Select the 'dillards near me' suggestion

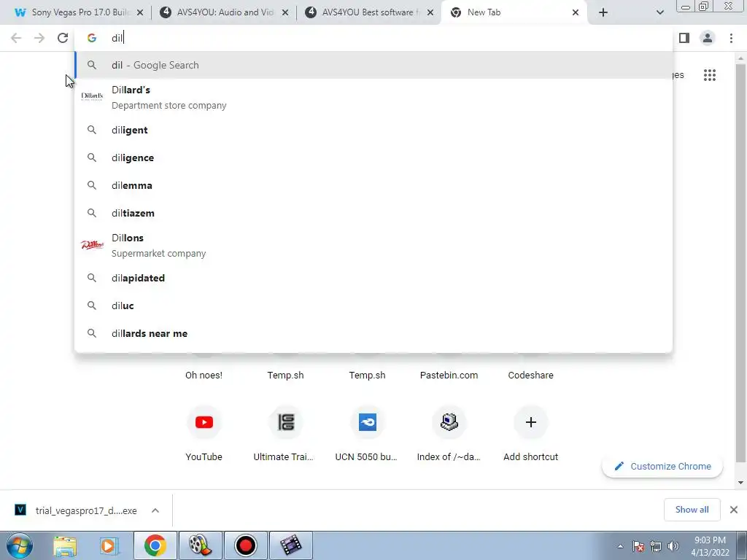click(x=373, y=333)
